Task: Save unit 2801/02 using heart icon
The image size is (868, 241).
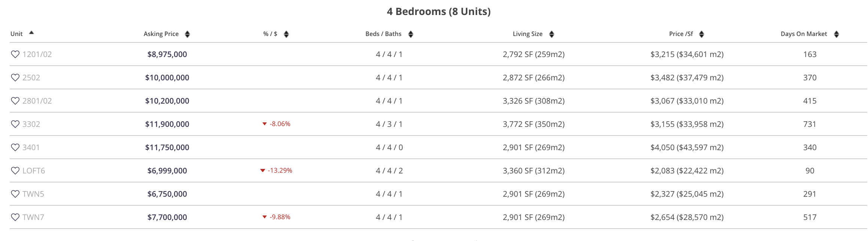Action: [x=15, y=101]
